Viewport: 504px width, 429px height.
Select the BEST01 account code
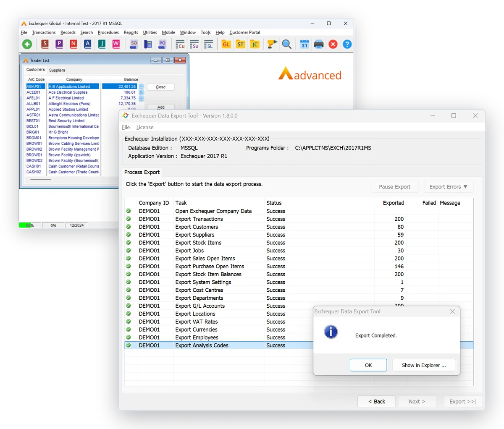32,120
